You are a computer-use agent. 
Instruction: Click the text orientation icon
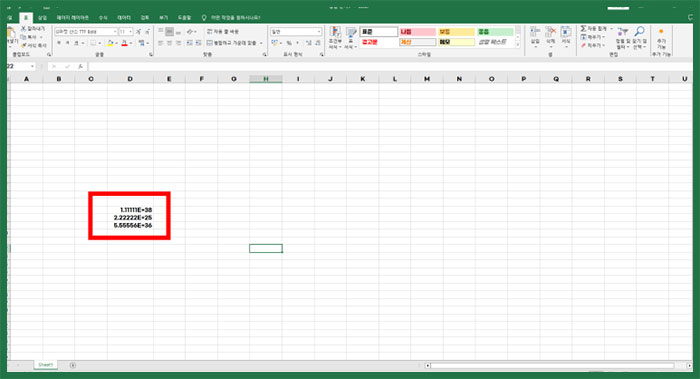(x=190, y=32)
